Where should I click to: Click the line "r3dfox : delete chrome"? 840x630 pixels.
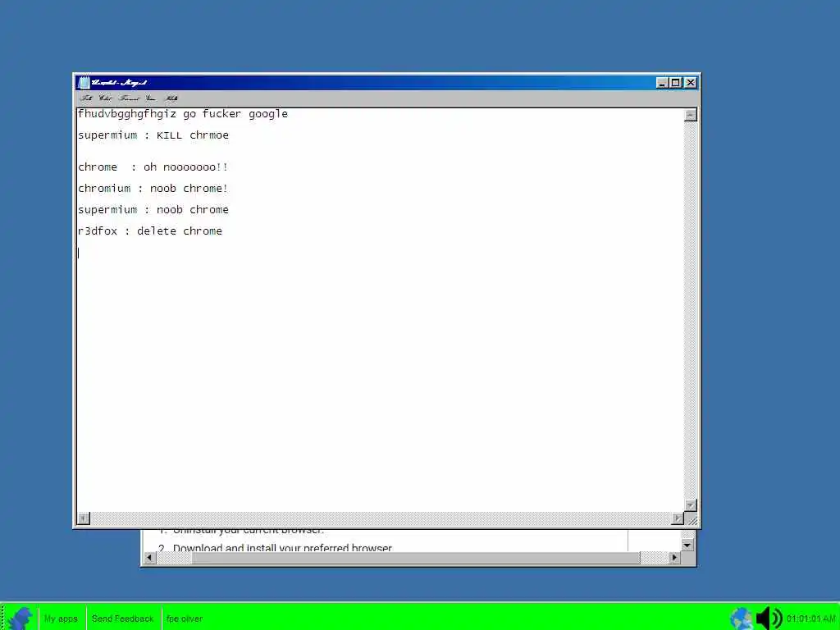pyautogui.click(x=150, y=231)
